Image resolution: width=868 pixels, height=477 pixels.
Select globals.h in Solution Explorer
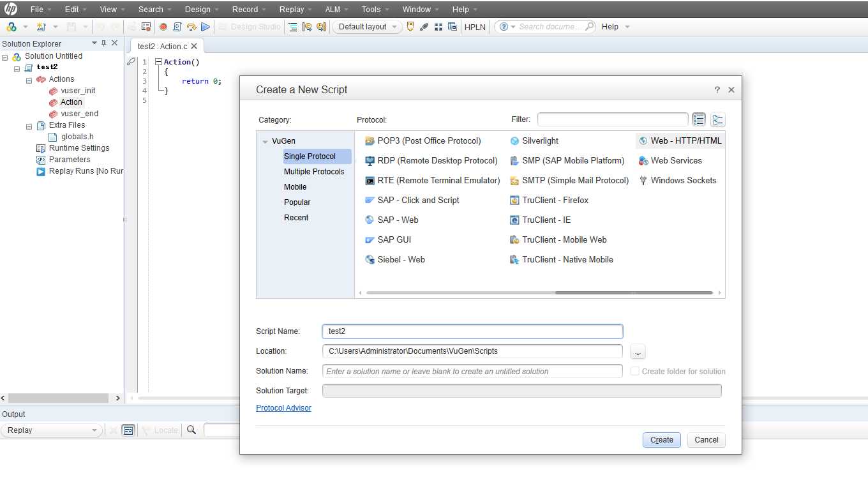click(77, 137)
